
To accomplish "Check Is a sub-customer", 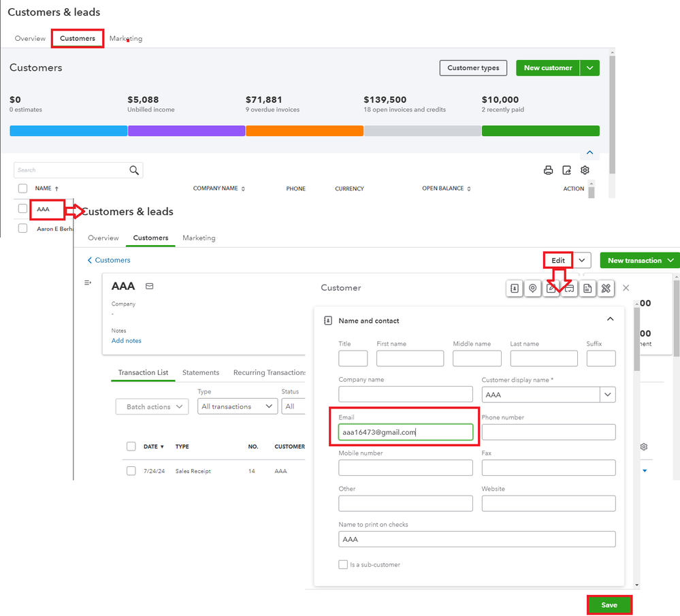I will tap(343, 565).
